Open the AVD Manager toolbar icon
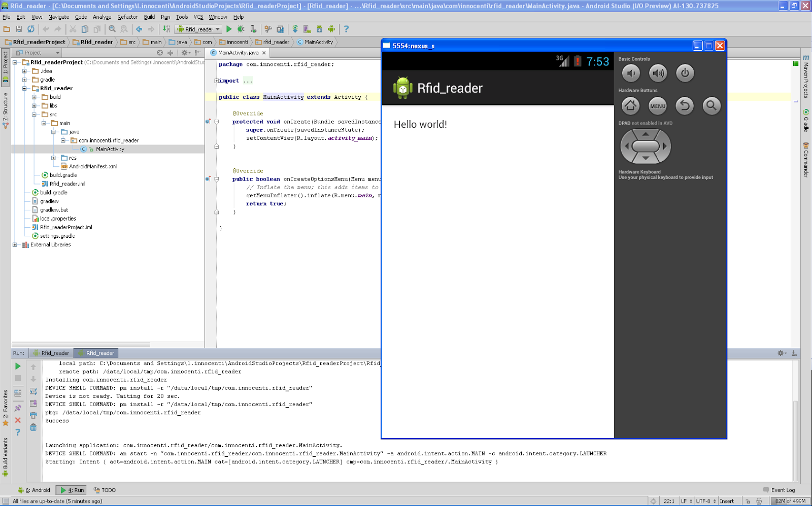The width and height of the screenshot is (812, 506). (307, 29)
